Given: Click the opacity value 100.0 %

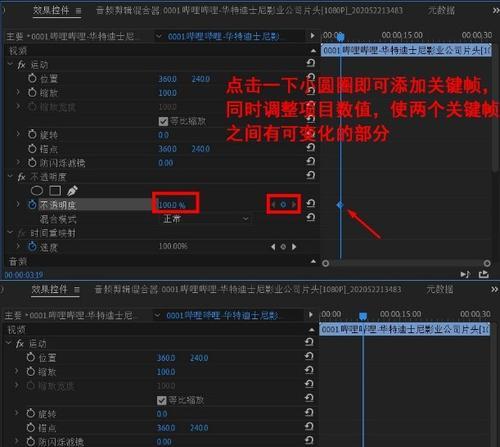Looking at the screenshot, I should (172, 205).
